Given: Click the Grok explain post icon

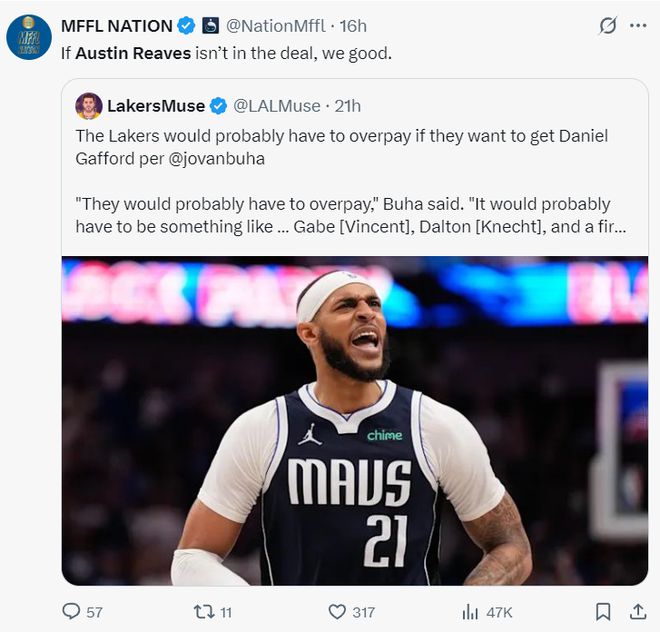Looking at the screenshot, I should tap(607, 26).
